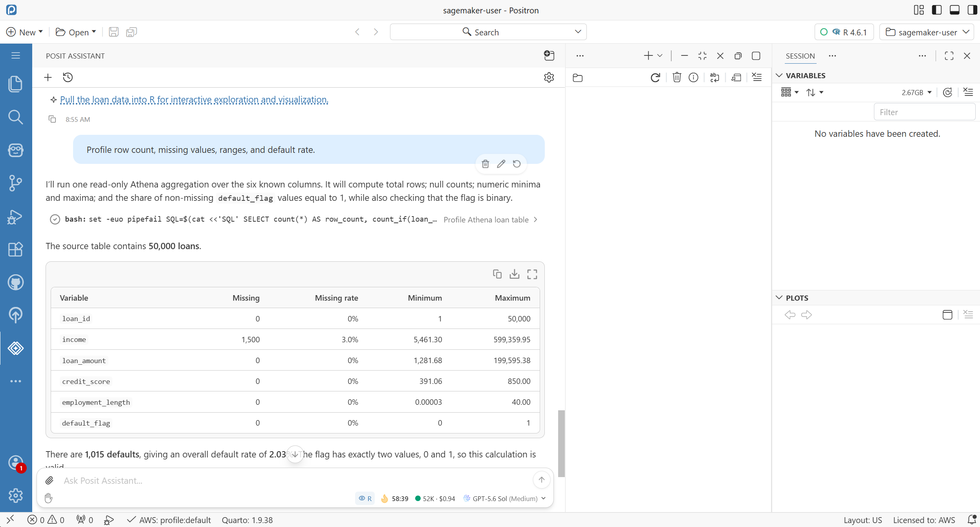Collapse the VARIABLES section
Screen dimensions: 980x527
779,75
